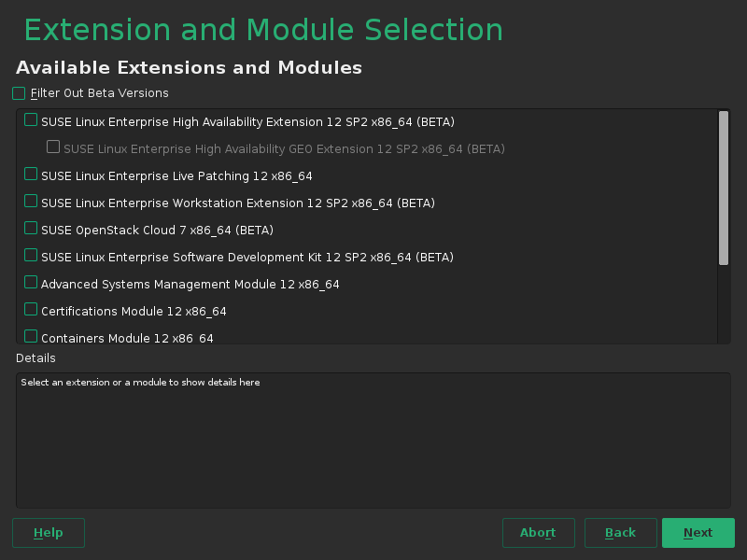747x560 pixels.
Task: Proceed with the Next button
Action: click(698, 533)
